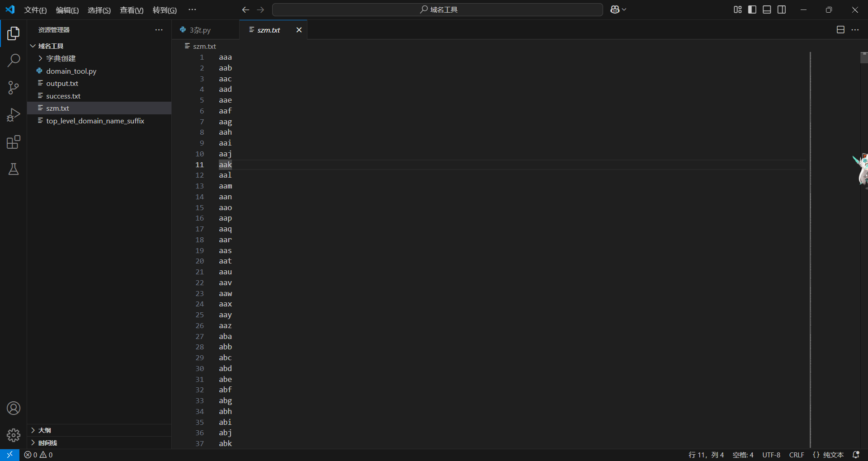
Task: Open the Extensions view
Action: click(14, 142)
